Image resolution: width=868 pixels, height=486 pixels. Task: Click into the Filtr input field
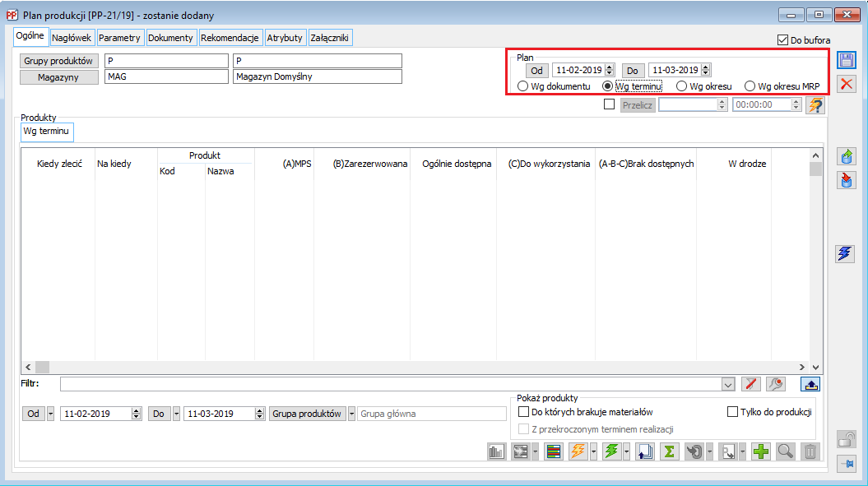(391, 384)
